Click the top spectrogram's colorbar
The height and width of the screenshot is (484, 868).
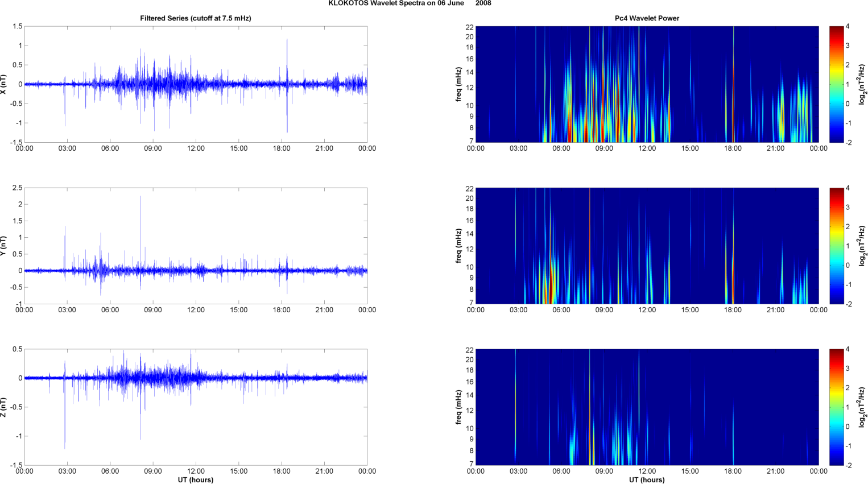click(836, 84)
